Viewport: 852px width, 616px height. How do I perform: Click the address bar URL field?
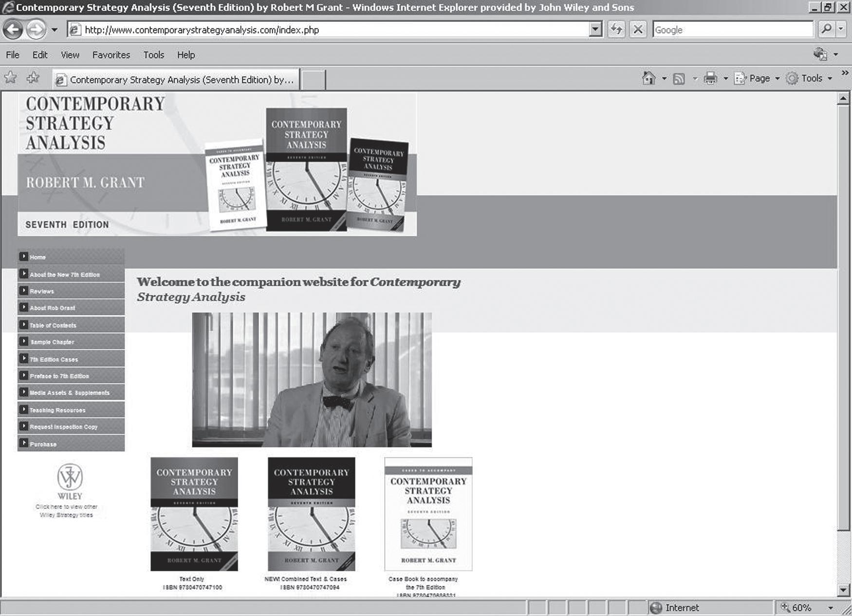click(x=336, y=30)
